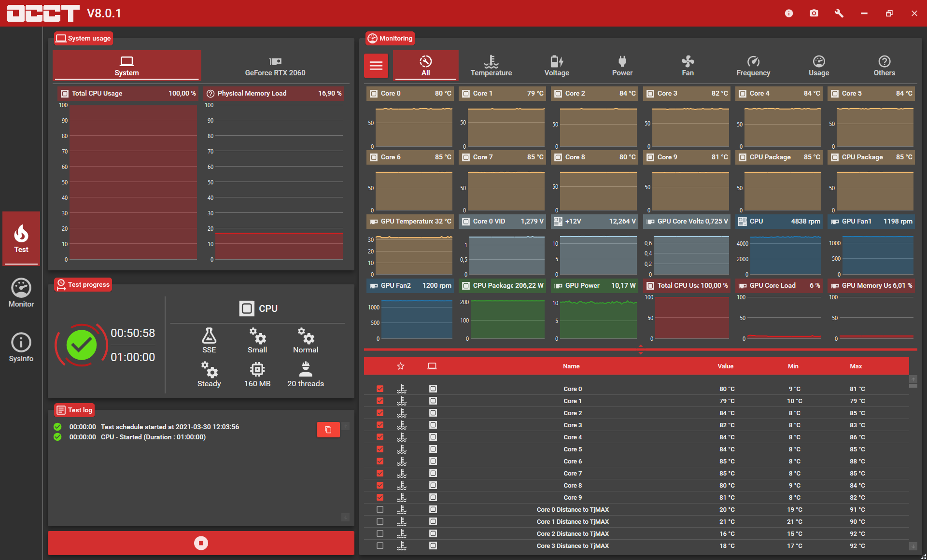Screen dimensions: 927x560
Task: Uncheck the Core 0 sensor checkbox
Action: pyautogui.click(x=380, y=389)
